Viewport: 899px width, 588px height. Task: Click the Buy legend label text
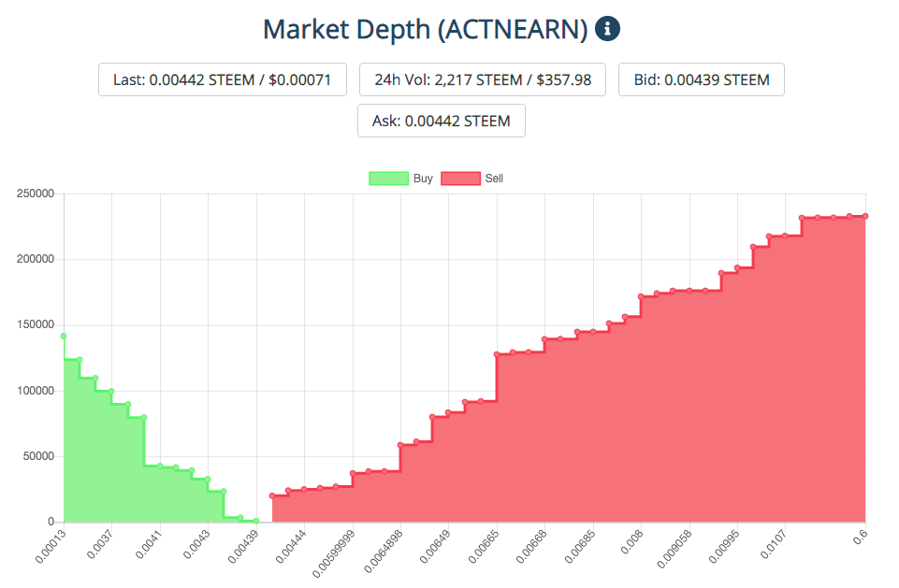[x=423, y=179]
